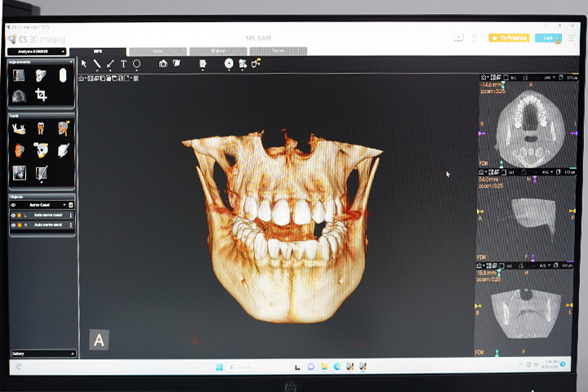The image size is (588, 392).
Task: Select the skull rendering tool
Action: [41, 150]
